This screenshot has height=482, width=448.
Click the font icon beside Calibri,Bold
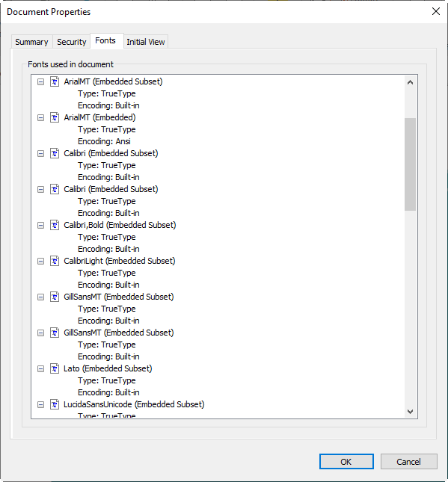point(55,226)
